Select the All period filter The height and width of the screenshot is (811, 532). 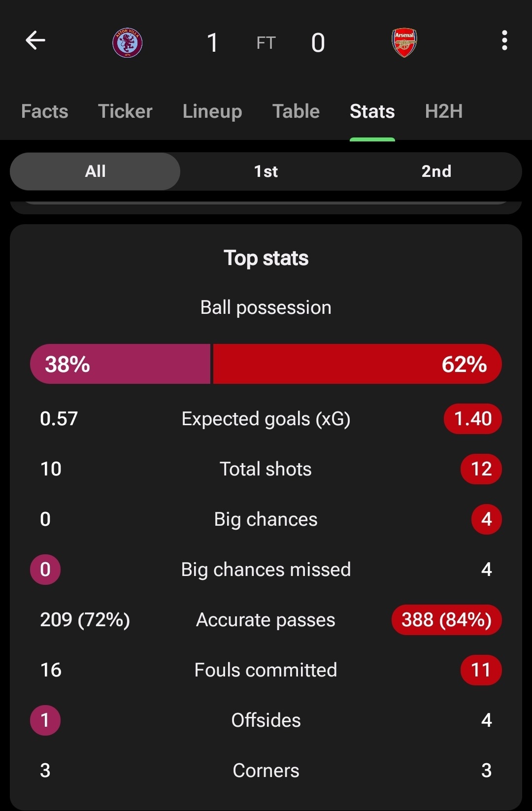point(95,171)
